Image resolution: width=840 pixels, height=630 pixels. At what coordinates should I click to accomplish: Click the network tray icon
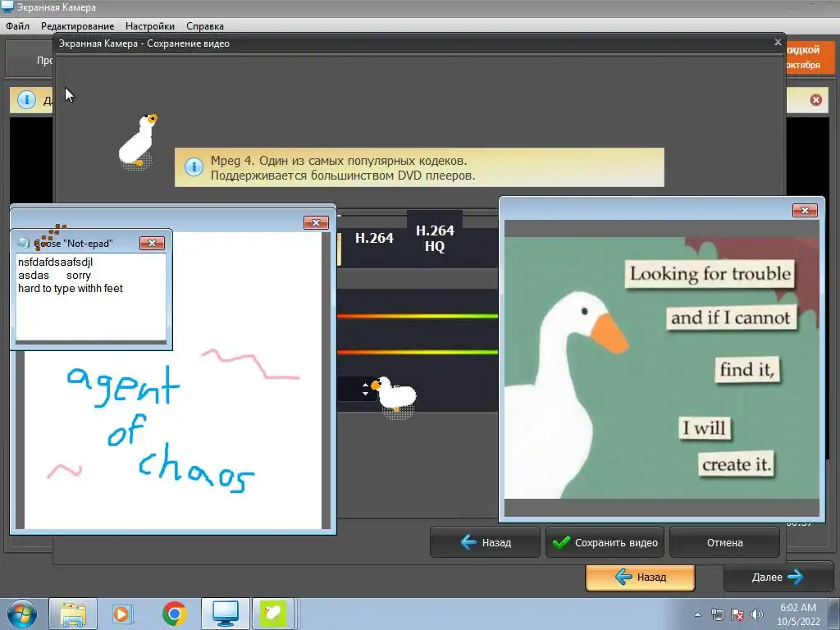coord(717,614)
